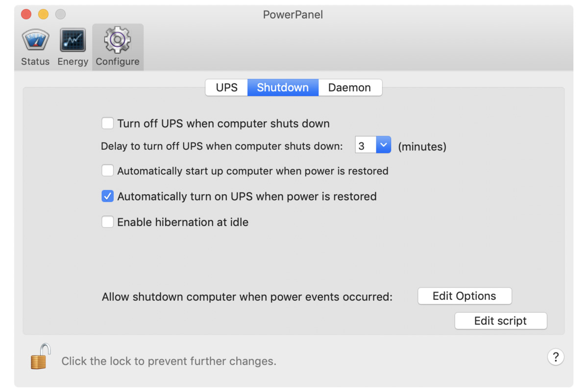The width and height of the screenshot is (588, 392).
Task: Open the Energy graph icon
Action: (x=73, y=41)
